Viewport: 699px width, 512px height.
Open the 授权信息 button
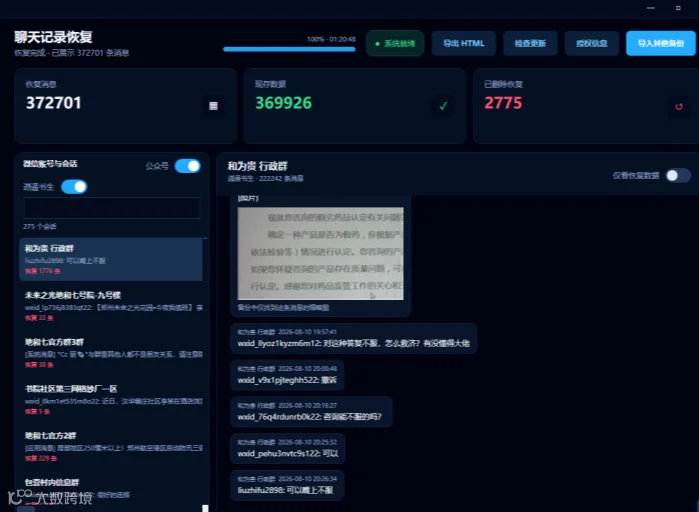[592, 43]
